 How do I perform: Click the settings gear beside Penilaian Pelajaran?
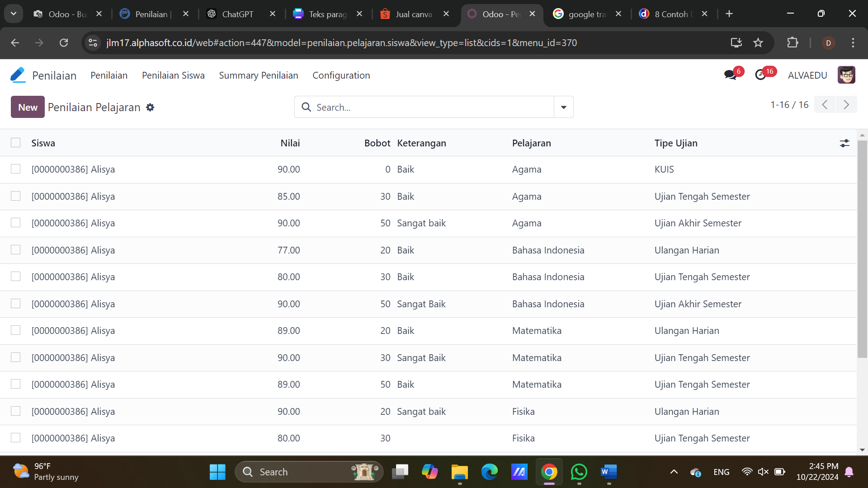[150, 108]
